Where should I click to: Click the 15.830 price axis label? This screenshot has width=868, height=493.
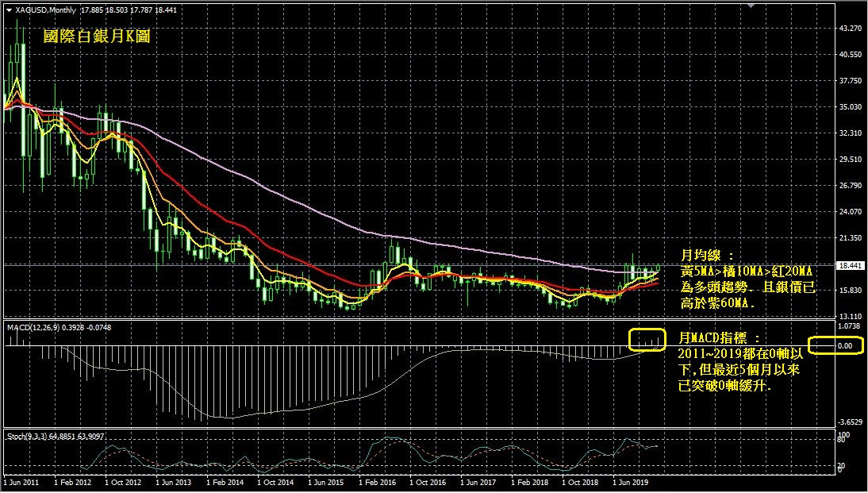click(851, 291)
